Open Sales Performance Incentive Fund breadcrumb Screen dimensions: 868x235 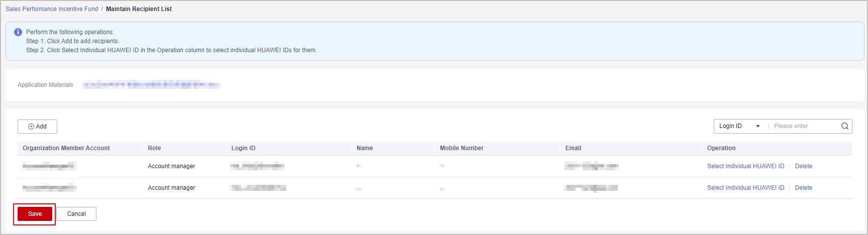[x=52, y=9]
